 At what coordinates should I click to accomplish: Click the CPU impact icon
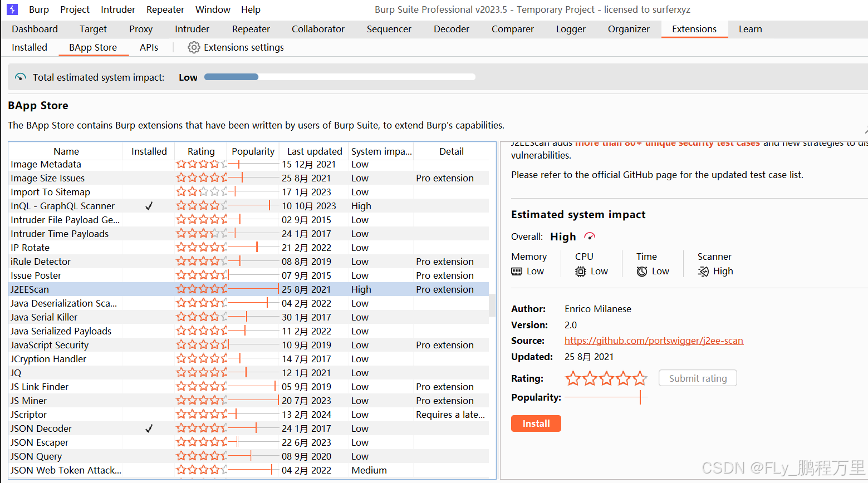tap(581, 271)
